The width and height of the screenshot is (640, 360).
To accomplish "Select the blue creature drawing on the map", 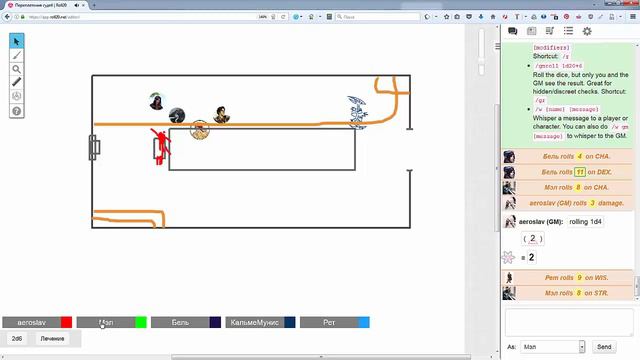I will coord(358,112).
